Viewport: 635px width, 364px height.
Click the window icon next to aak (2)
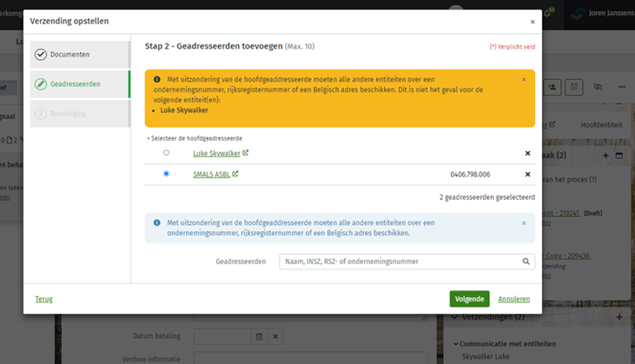tap(619, 156)
